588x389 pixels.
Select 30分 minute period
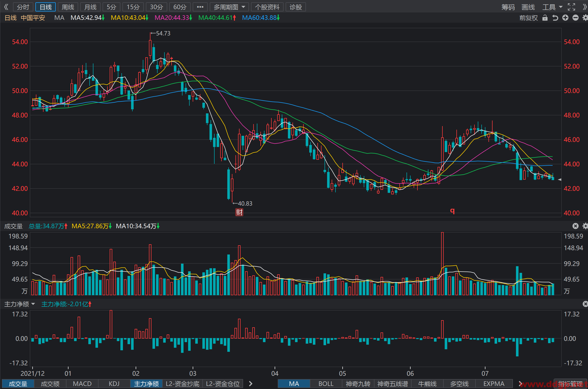156,7
